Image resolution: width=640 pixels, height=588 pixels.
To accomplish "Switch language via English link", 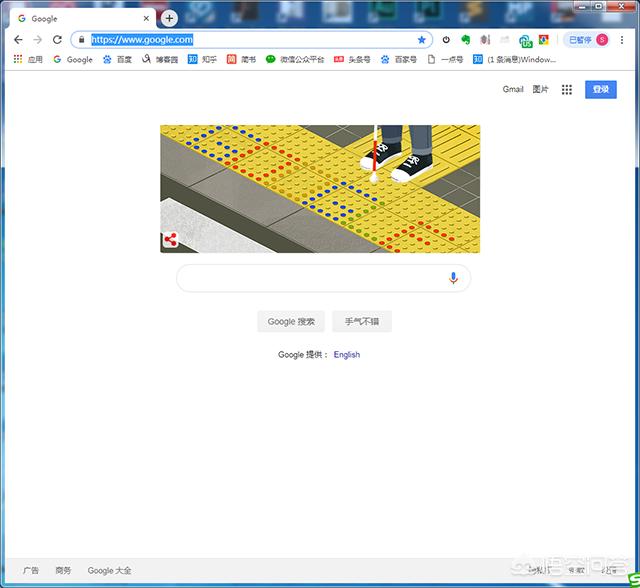I will coord(347,355).
